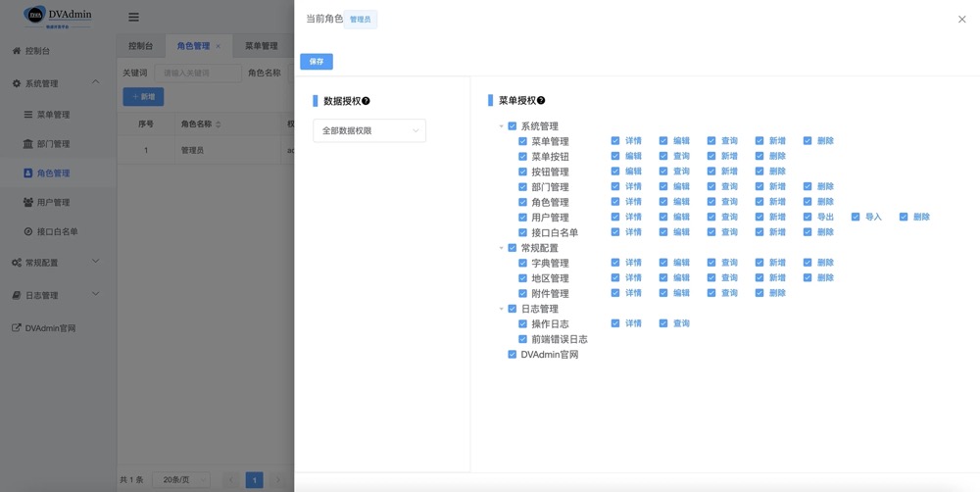Click the book icon beside 日志管理
Viewport: 980px width, 492px height.
[x=17, y=295]
